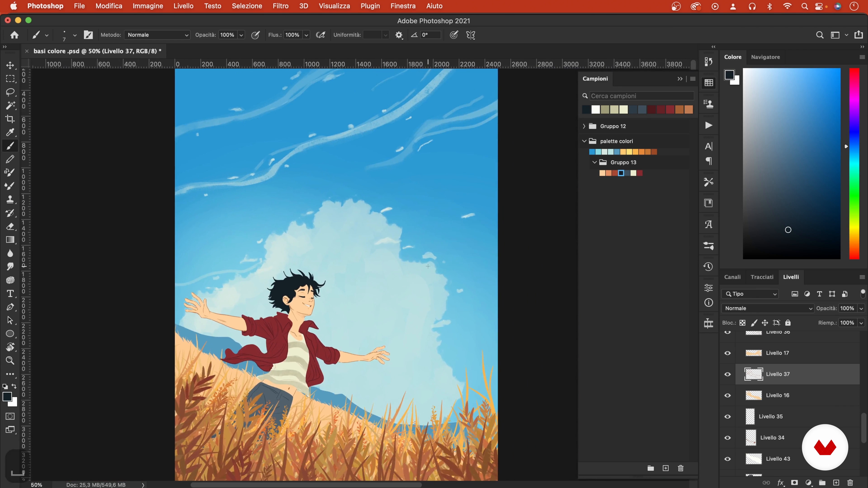Select the Rectangular Marquee tool
The image size is (868, 488).
coord(10,79)
